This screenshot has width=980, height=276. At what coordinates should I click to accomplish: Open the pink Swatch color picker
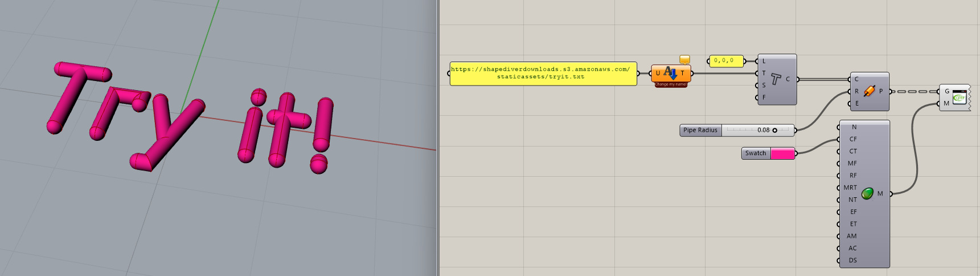[782, 153]
